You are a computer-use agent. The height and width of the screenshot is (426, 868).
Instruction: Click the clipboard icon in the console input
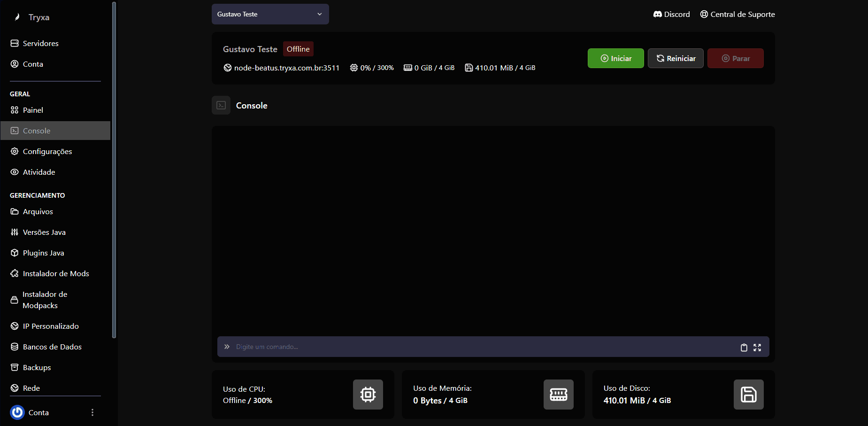coord(744,348)
